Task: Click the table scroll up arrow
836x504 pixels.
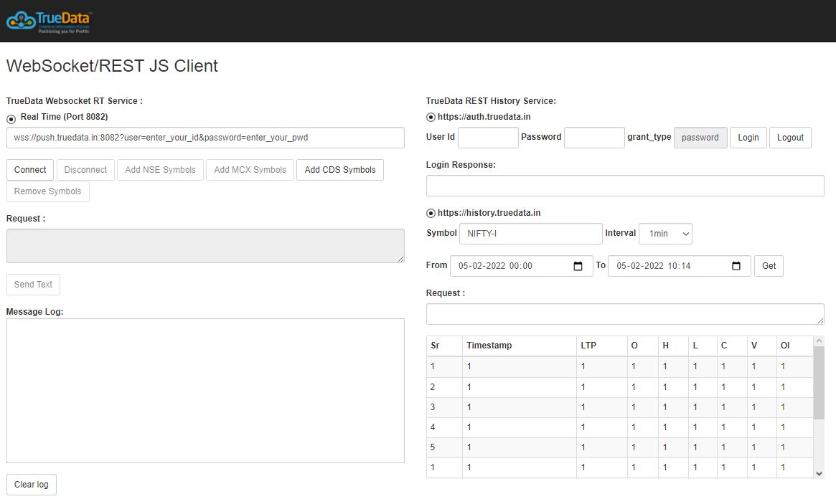Action: point(819,341)
